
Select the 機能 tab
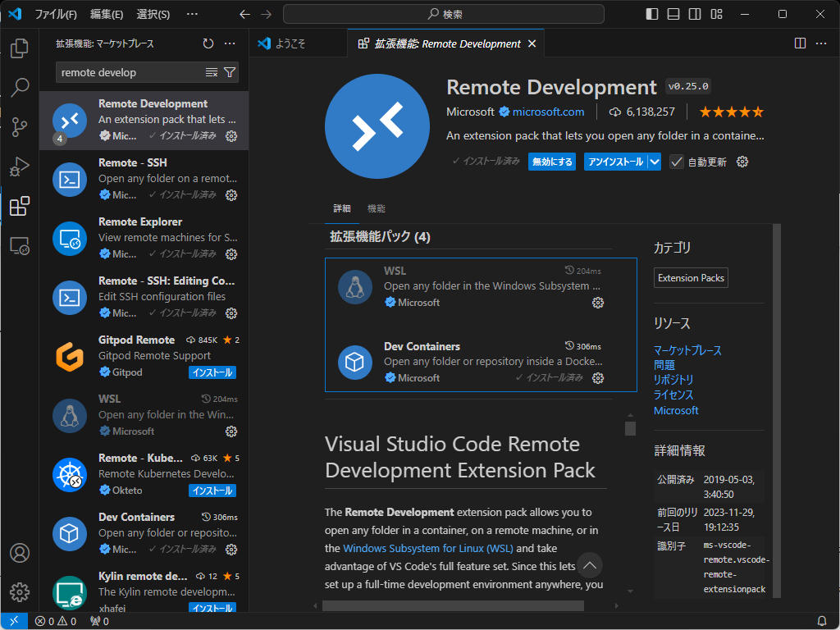(x=376, y=208)
